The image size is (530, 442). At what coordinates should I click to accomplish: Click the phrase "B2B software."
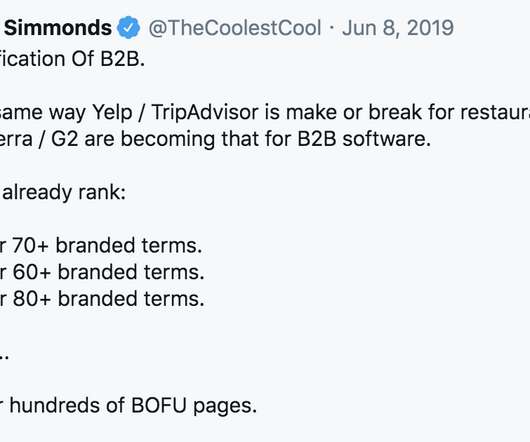[x=364, y=139]
